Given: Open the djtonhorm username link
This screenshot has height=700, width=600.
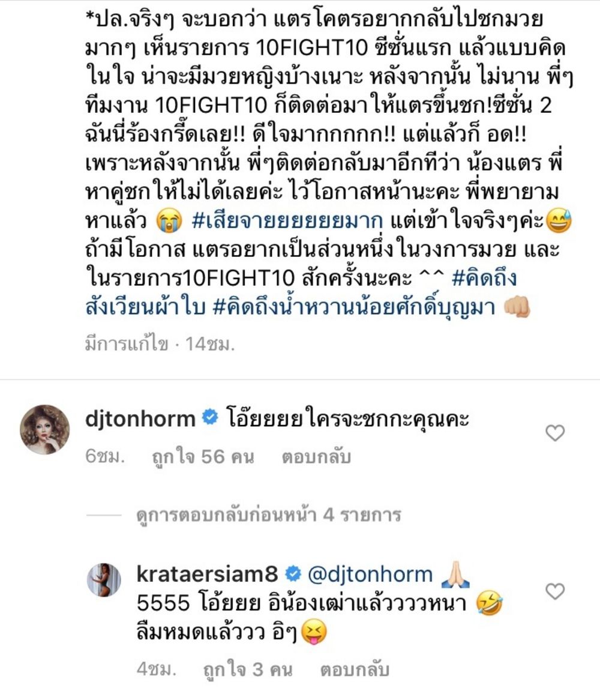Looking at the screenshot, I should [x=140, y=419].
